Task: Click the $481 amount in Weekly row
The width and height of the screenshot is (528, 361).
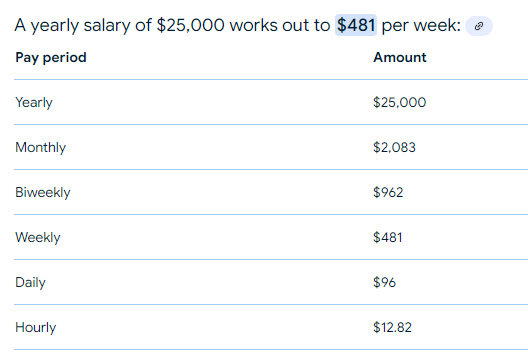Action: tap(388, 237)
